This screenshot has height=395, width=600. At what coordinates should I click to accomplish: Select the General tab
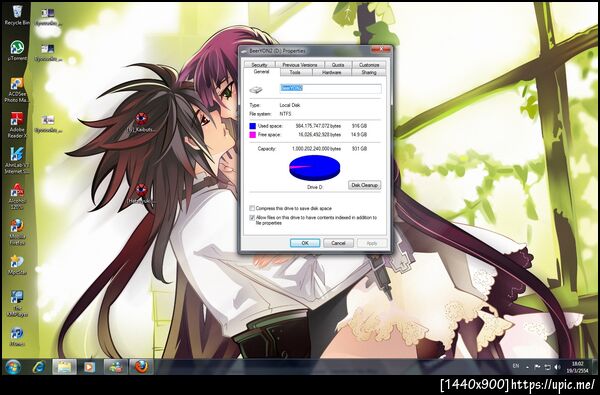tap(262, 72)
